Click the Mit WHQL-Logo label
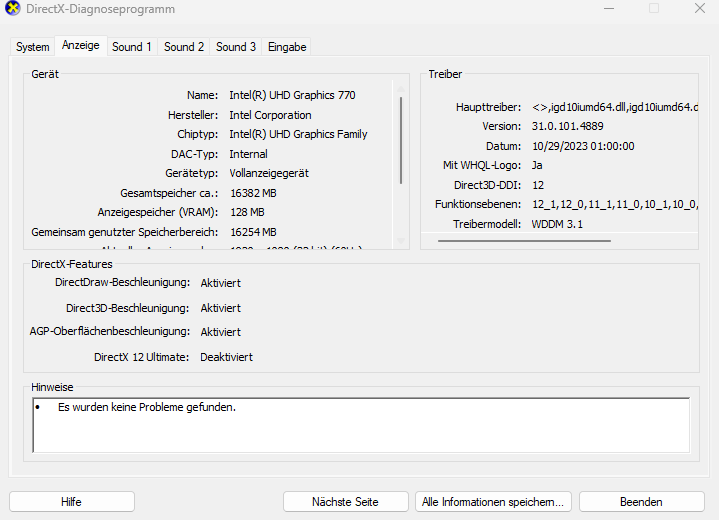The image size is (719, 520). pyautogui.click(x=482, y=165)
